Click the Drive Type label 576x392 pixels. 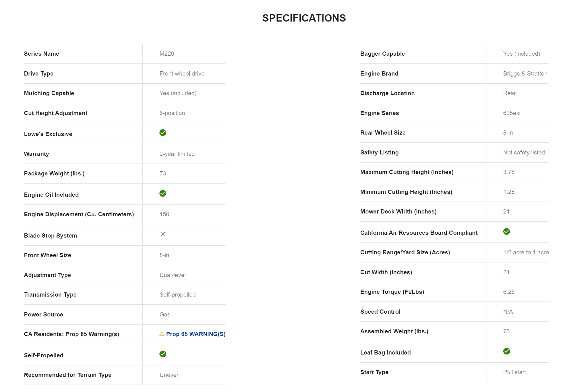(39, 74)
